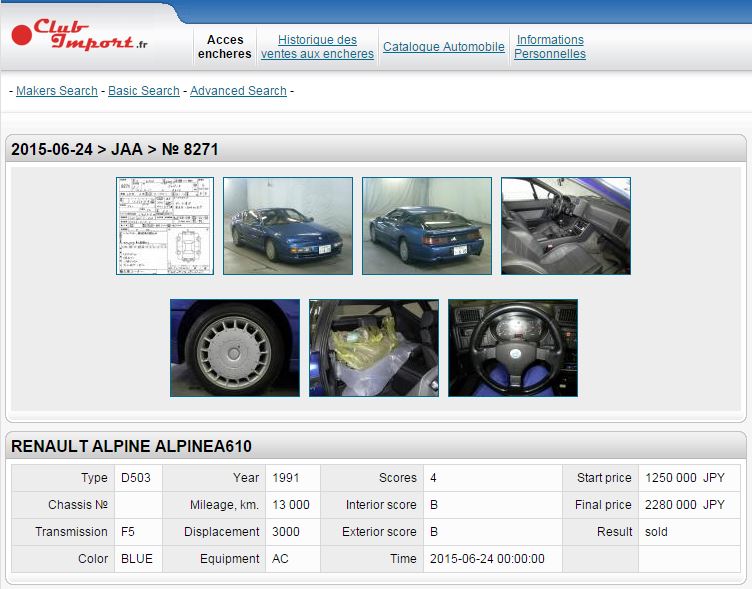Open the interior seats photo

tap(566, 226)
